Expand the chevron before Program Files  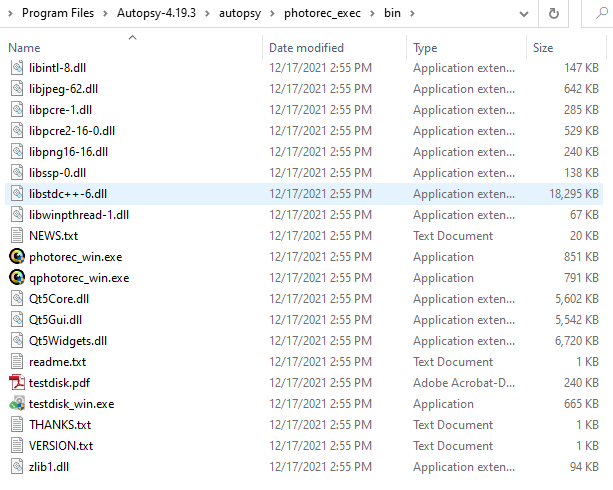pyautogui.click(x=11, y=14)
